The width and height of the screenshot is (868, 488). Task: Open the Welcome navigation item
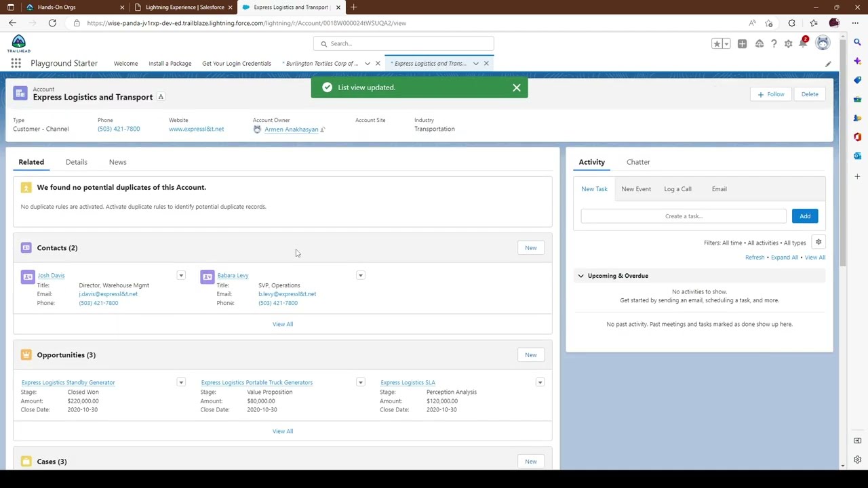125,64
